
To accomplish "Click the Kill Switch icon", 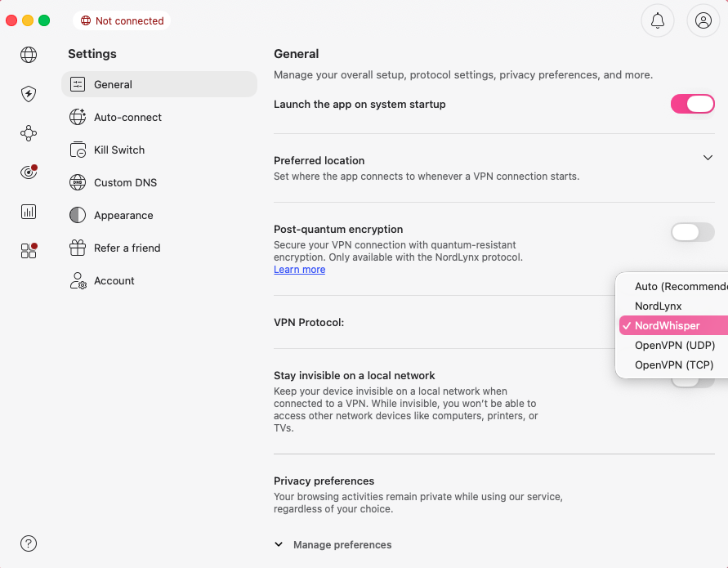I will [78, 150].
